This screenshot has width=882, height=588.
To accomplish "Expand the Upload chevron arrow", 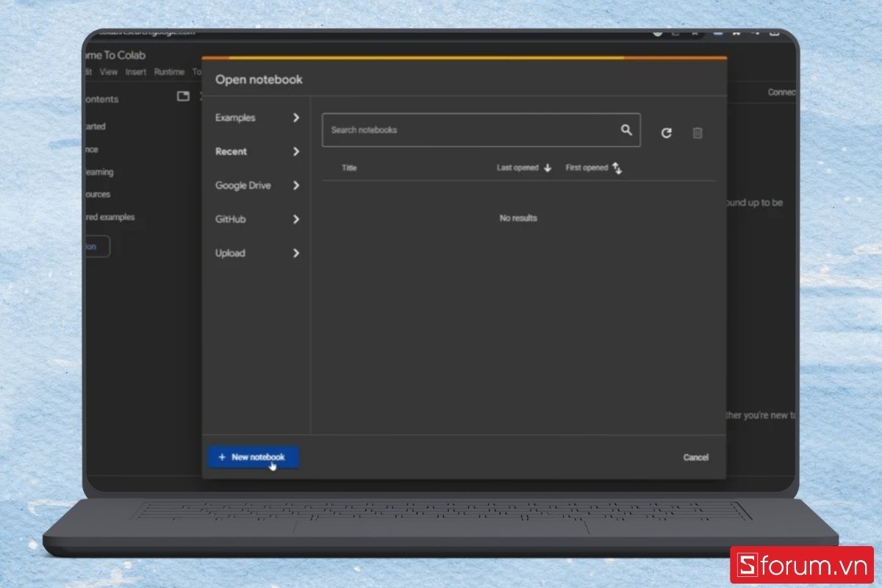I will [296, 253].
